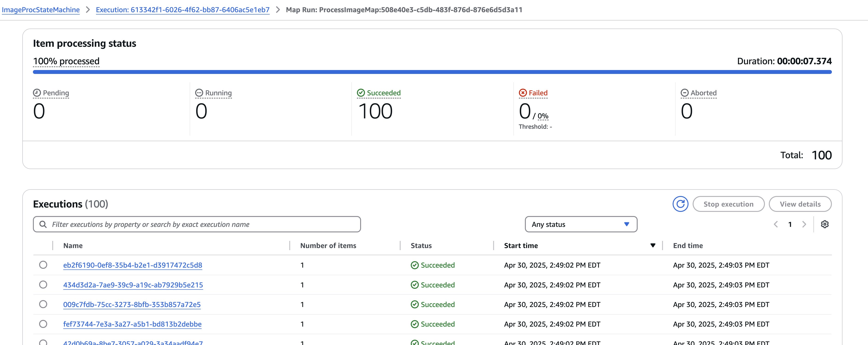Toggle Start time column sort arrow
The width and height of the screenshot is (868, 345).
tap(653, 246)
